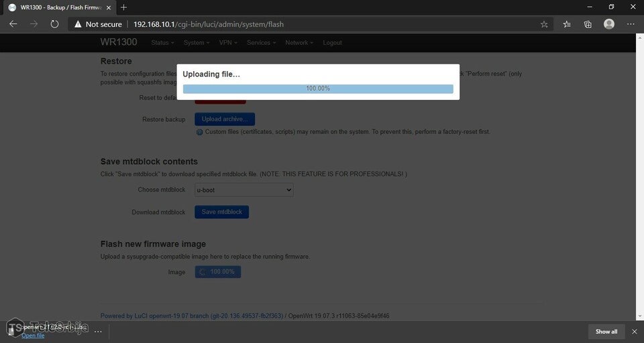Screen dimensions: 644x343
Task: Click the Upload archive button
Action: (225, 119)
